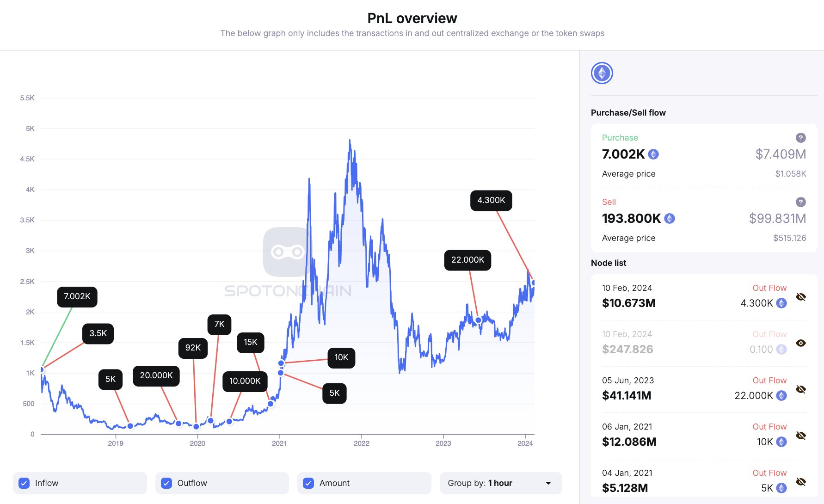Select the 06 Jan, 2021 $12.086M node entry

click(x=629, y=435)
